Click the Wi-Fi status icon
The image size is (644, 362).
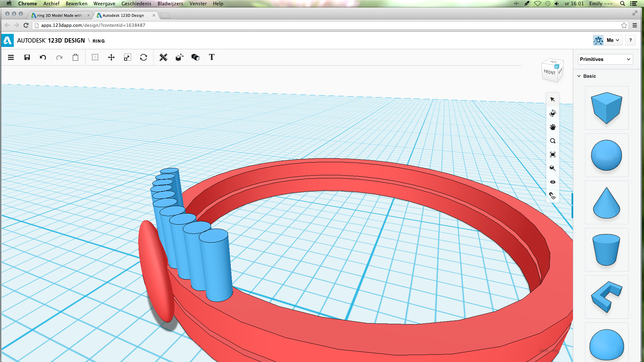click(538, 3)
